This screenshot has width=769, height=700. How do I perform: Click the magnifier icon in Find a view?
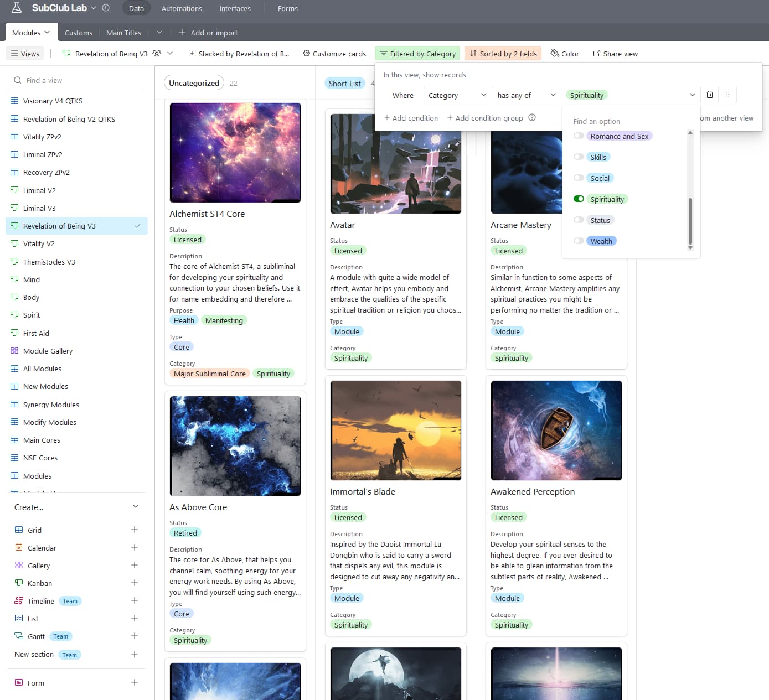(x=18, y=80)
